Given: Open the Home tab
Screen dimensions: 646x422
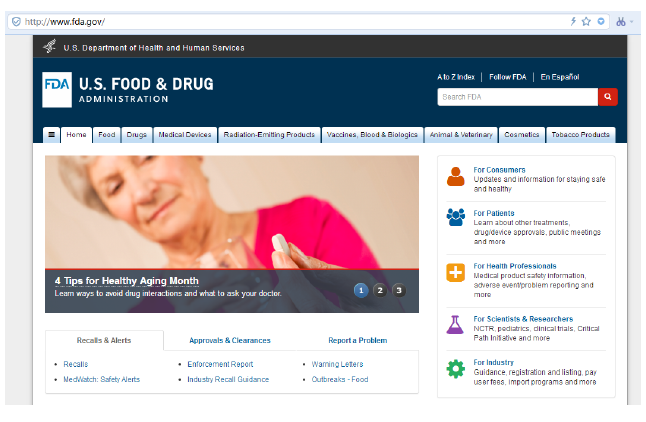Looking at the screenshot, I should pyautogui.click(x=76, y=135).
